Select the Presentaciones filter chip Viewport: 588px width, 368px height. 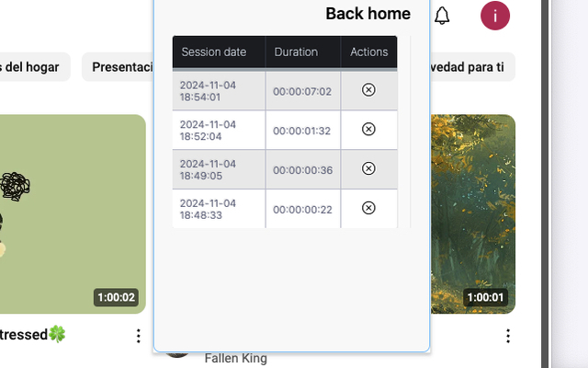click(x=117, y=67)
